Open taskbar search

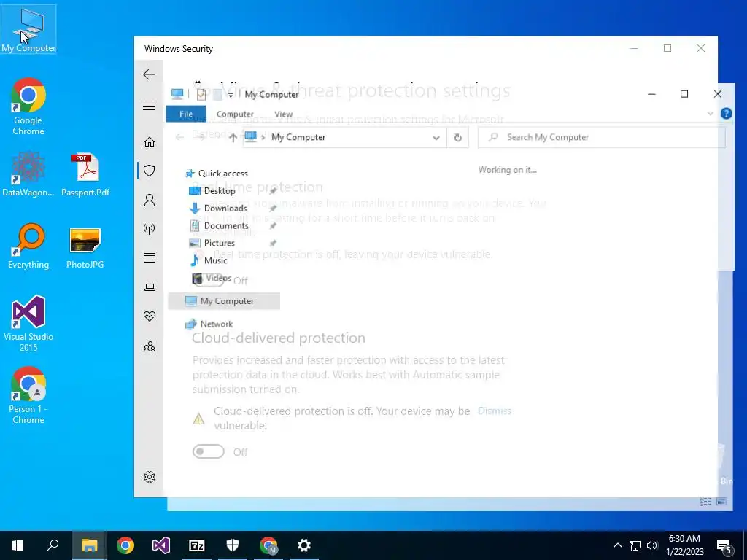pyautogui.click(x=53, y=545)
